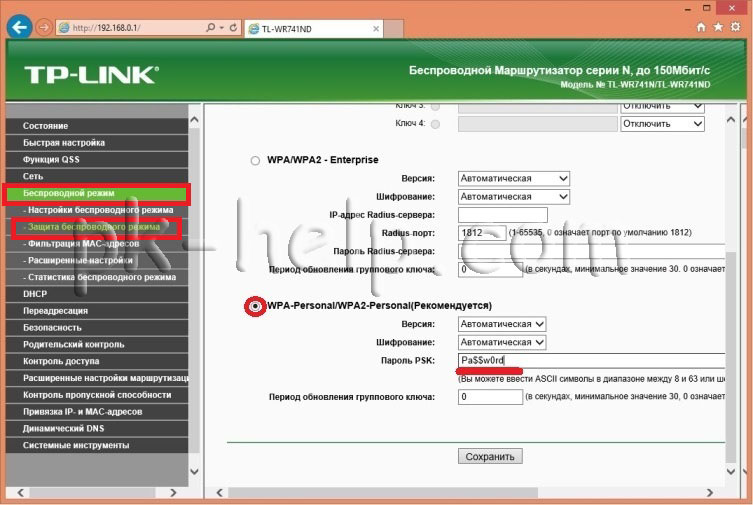The width and height of the screenshot is (753, 505).
Task: Open Расширенные настройки маршрутизации menu item
Action: coord(97,378)
